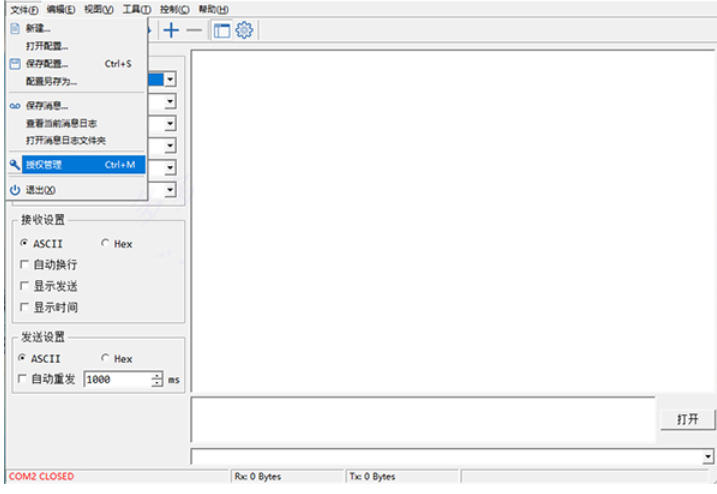
Task: Click the minus icon in toolbar
Action: pyautogui.click(x=194, y=30)
